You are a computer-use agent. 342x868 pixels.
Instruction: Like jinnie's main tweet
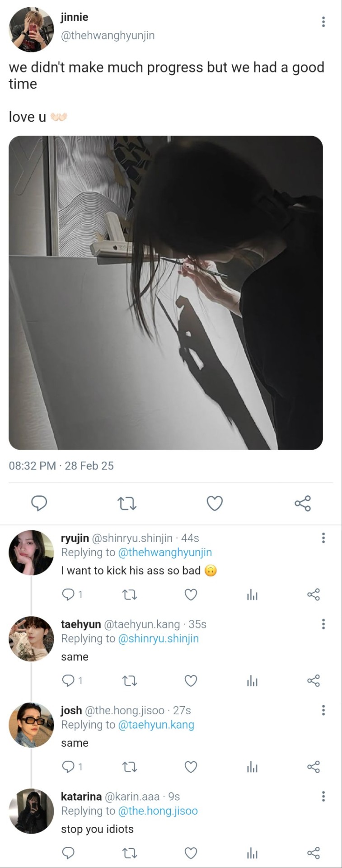tap(215, 503)
